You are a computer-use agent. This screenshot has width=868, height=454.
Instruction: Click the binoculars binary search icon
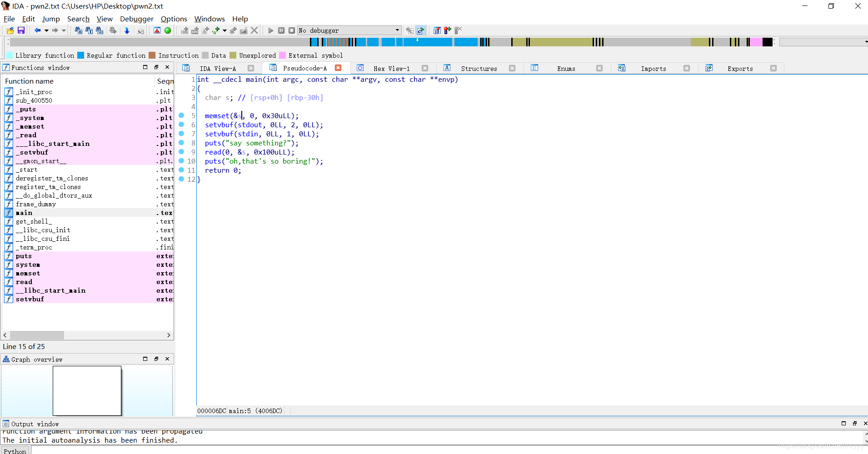pyautogui.click(x=100, y=30)
